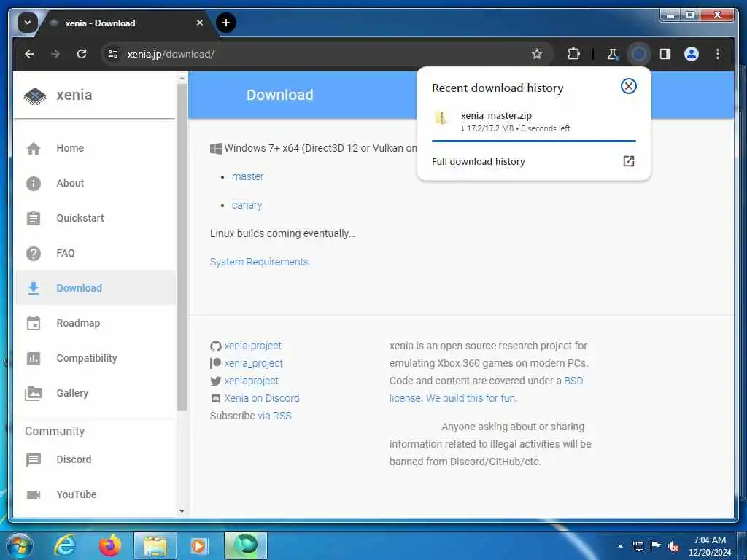747x560 pixels.
Task: Open Xenia on Discord link
Action: [262, 398]
